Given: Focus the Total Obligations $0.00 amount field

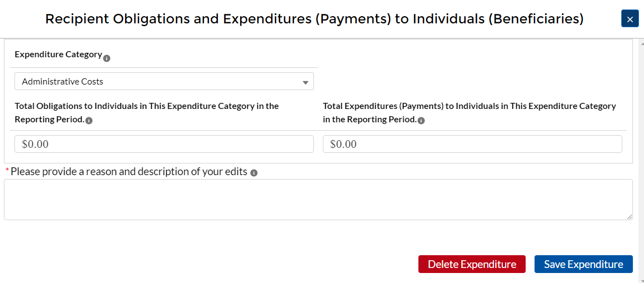Looking at the screenshot, I should tap(164, 144).
